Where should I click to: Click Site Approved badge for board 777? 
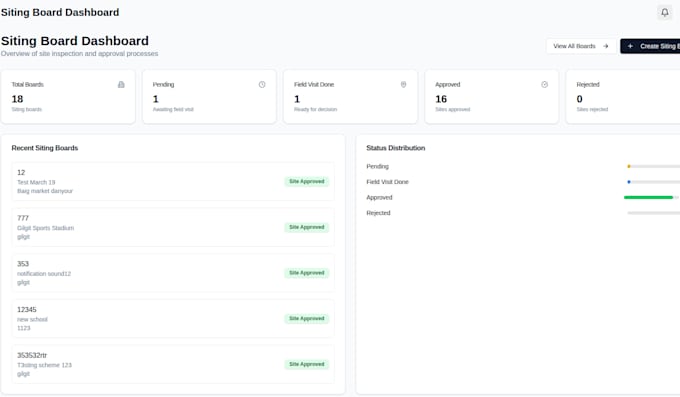click(307, 227)
